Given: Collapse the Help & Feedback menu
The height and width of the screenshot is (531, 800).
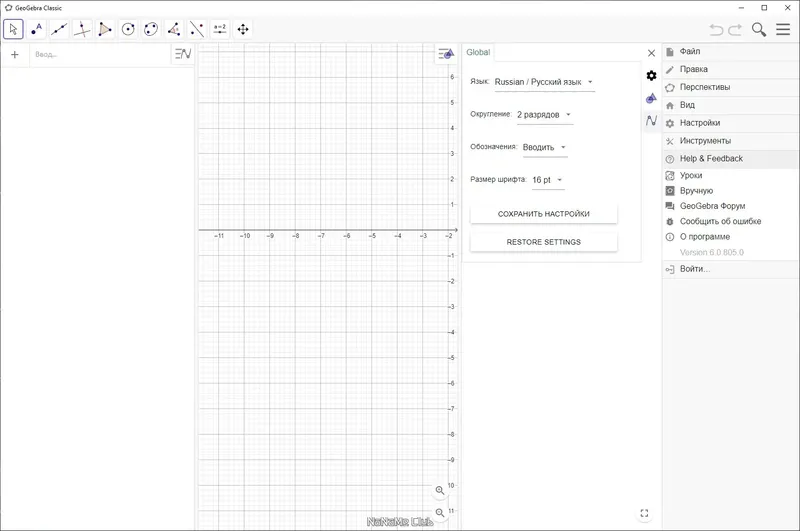Looking at the screenshot, I should click(731, 159).
